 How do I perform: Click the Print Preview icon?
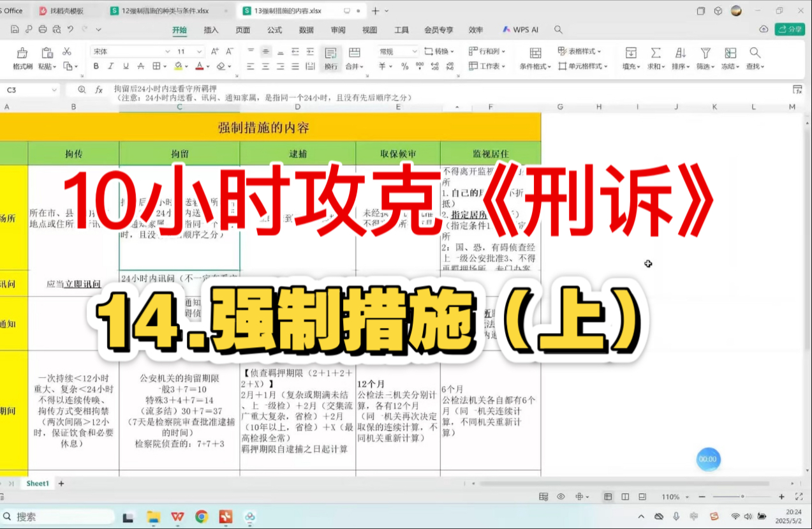(57, 29)
